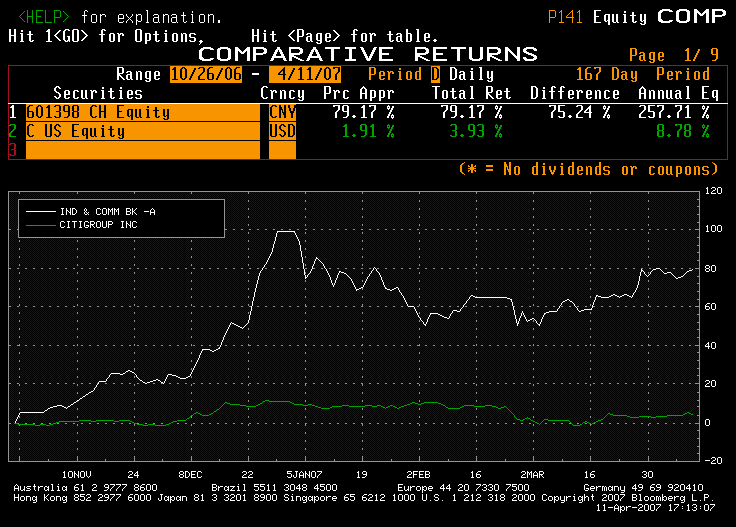Click the <HELP> text at top left
736x527 pixels.
[44, 17]
